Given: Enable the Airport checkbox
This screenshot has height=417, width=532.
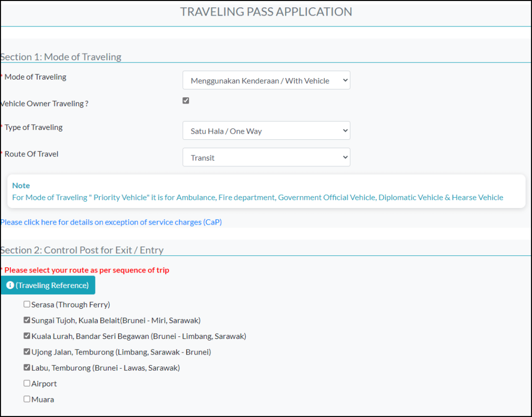Looking at the screenshot, I should click(26, 383).
